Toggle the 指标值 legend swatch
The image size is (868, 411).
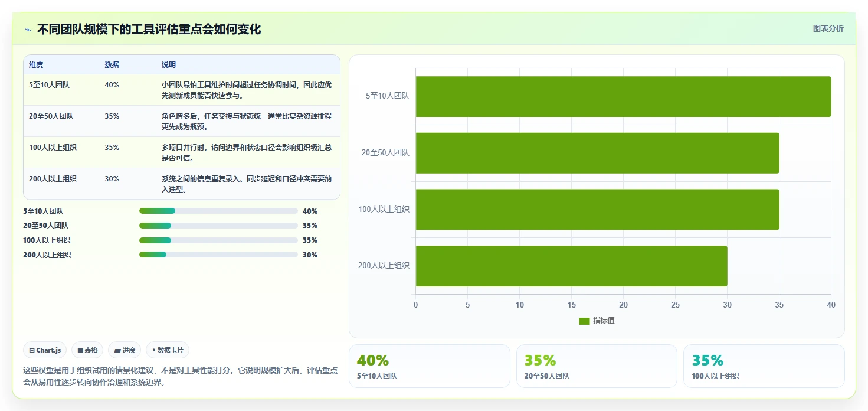[x=584, y=321]
